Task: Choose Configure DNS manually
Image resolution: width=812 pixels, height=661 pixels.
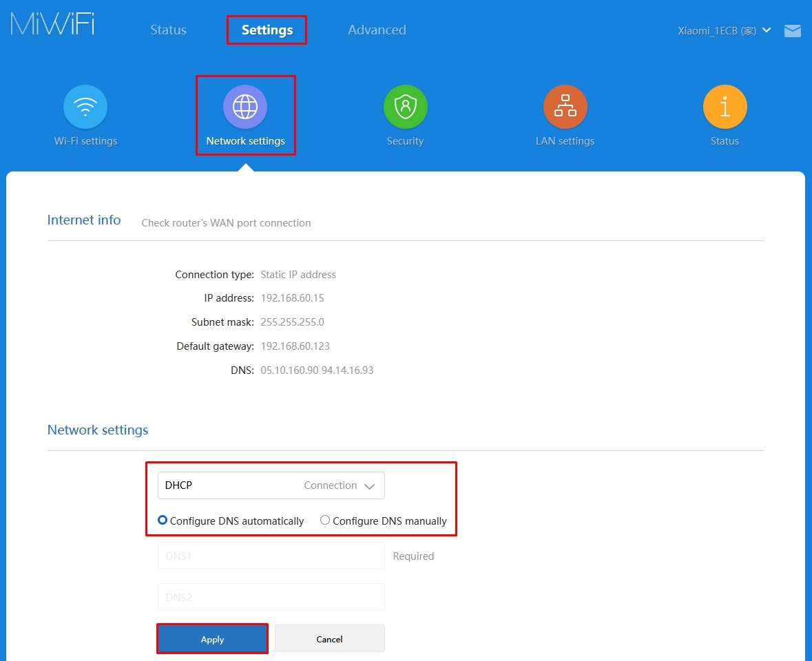Action: click(325, 521)
